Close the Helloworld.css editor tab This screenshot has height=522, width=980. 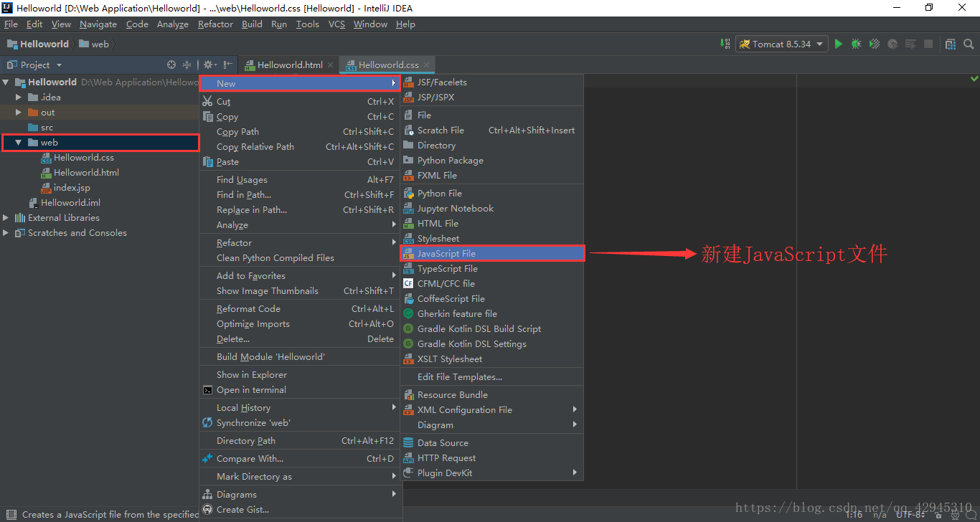coord(426,65)
